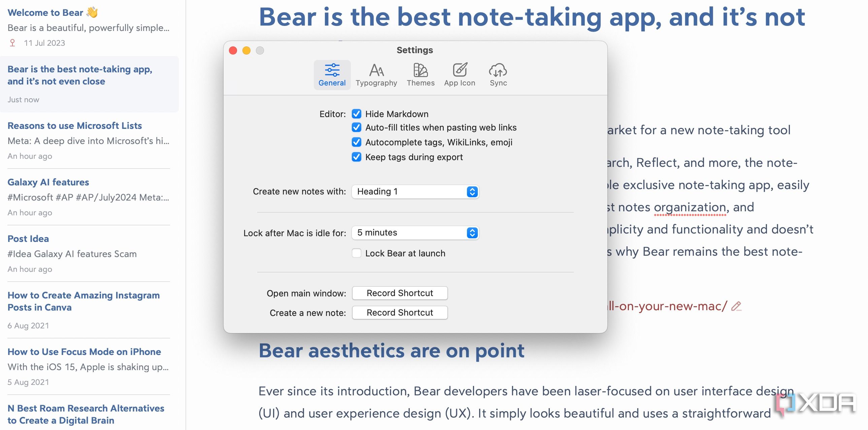
Task: Switch to the Typography settings tab
Action: click(376, 75)
